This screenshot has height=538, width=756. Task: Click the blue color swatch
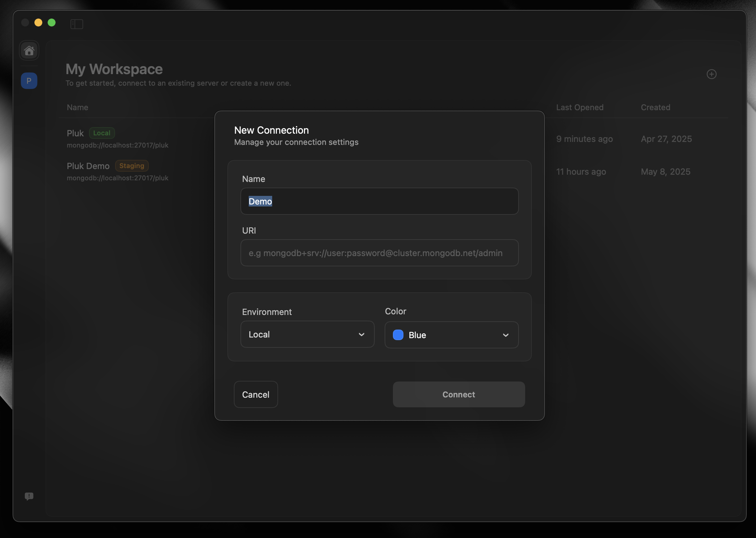398,335
